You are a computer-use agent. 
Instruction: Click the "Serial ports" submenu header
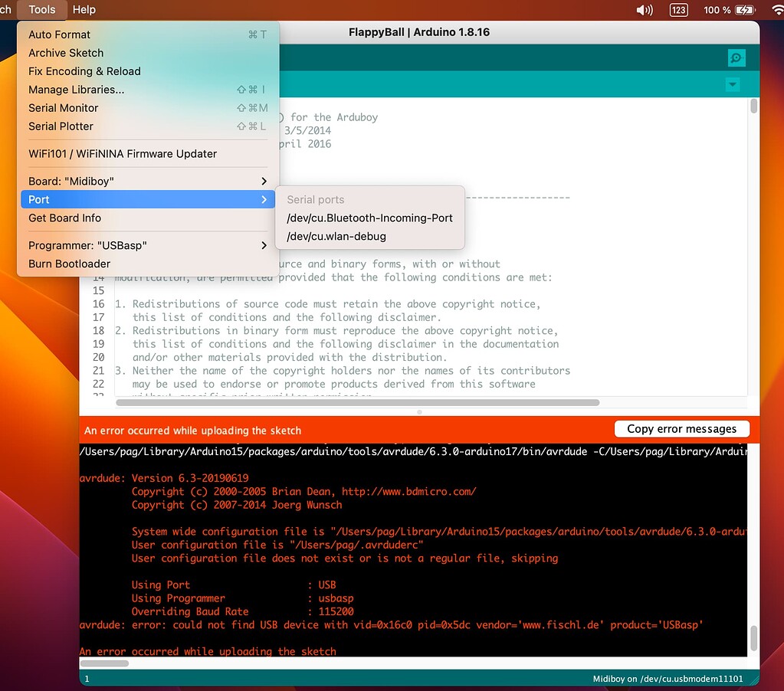coord(316,199)
